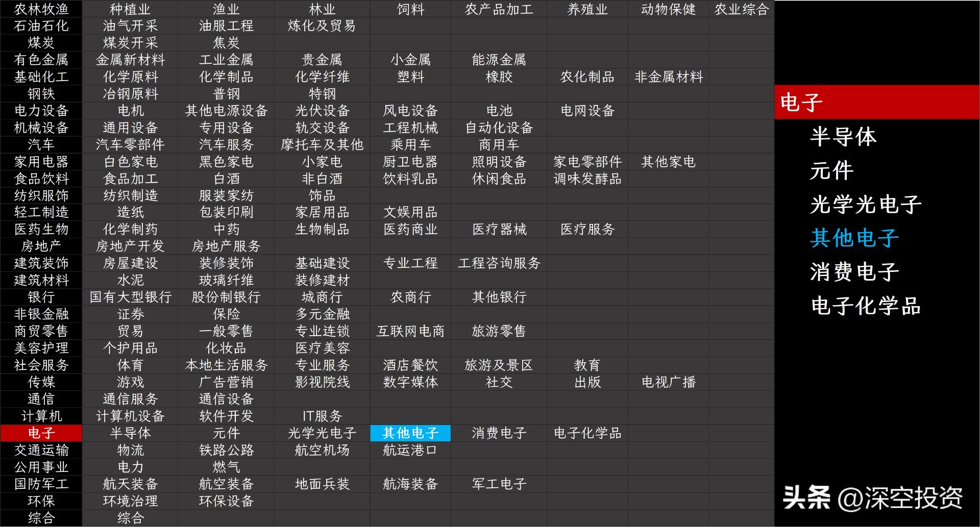Viewport: 980px width, 527px height.
Task: Click the 其他家电 cell
Action: click(668, 162)
